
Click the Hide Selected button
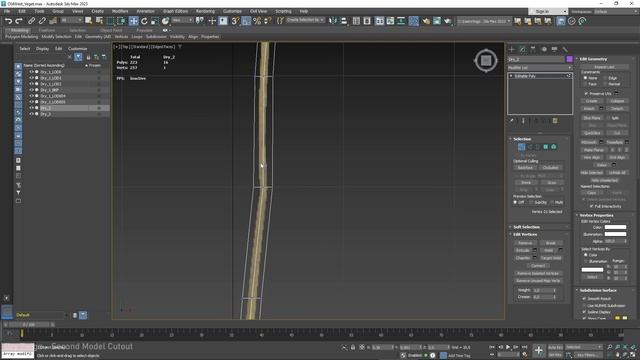pos(591,173)
